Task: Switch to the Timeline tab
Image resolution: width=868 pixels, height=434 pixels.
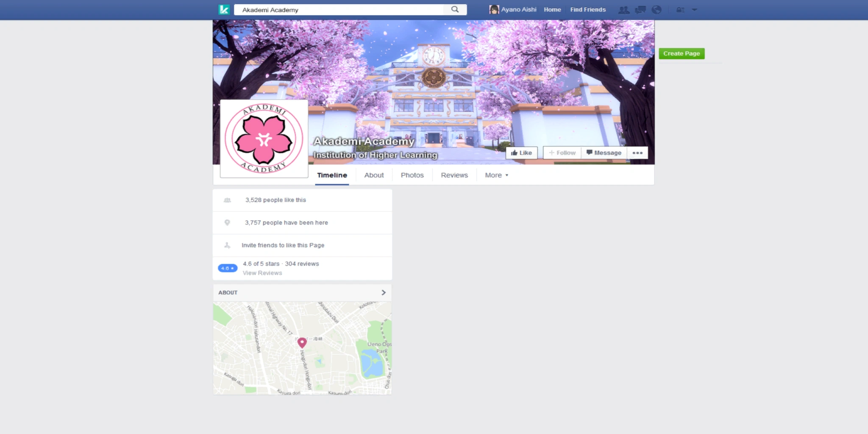Action: (332, 175)
